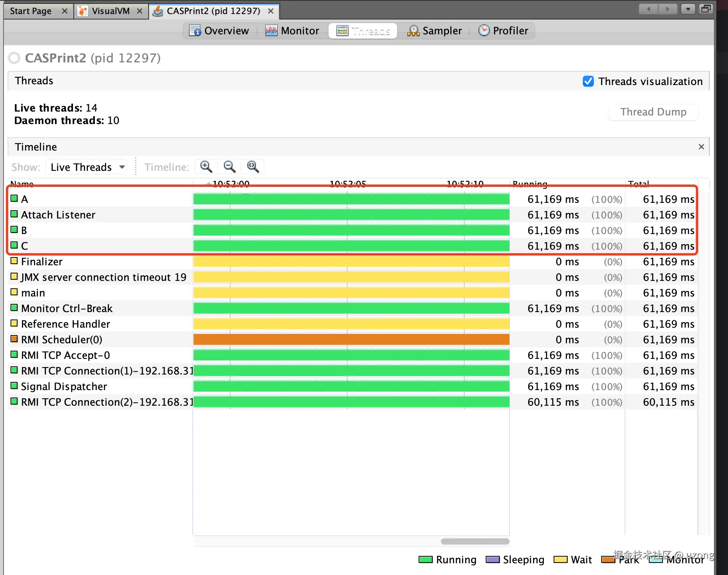Open the Sampler tab icon
Screen dimensions: 728x575
click(413, 30)
